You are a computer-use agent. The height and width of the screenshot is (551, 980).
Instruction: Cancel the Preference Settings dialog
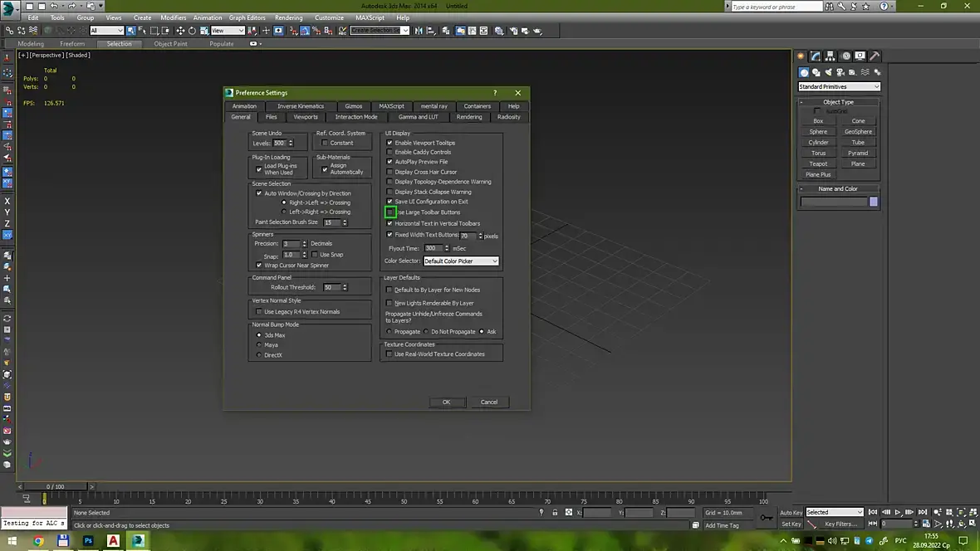coord(488,402)
